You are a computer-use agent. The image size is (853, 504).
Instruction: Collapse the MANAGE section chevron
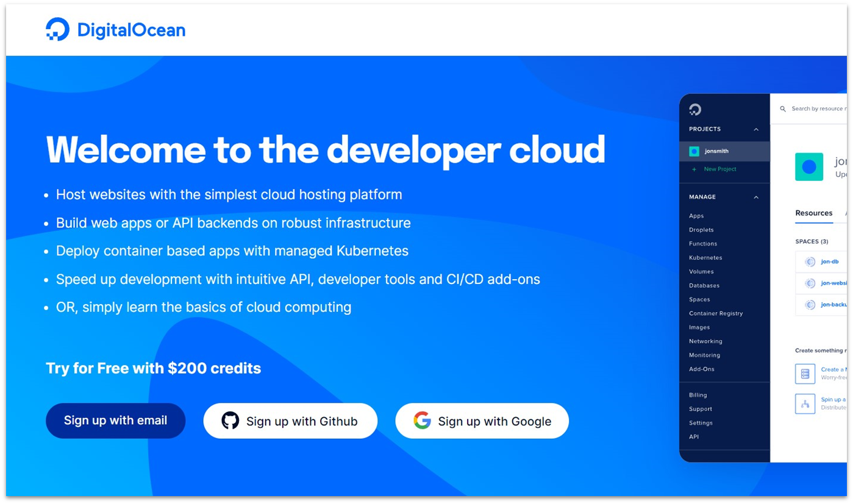click(756, 197)
